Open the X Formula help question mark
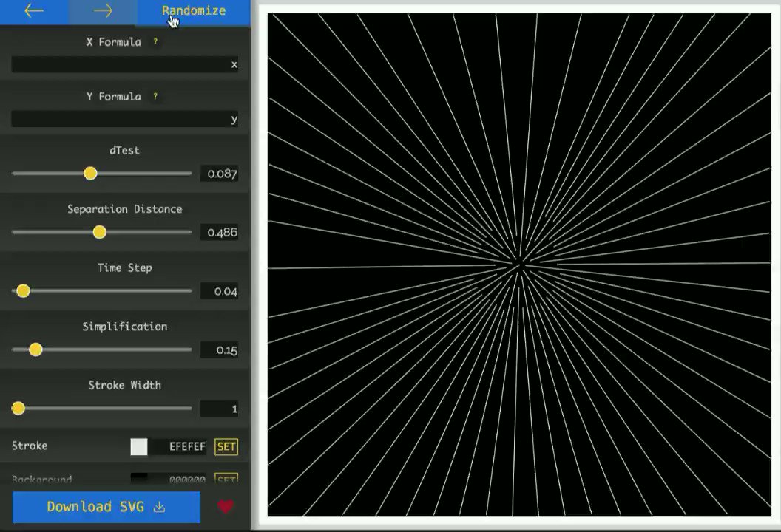The height and width of the screenshot is (532, 781). (155, 42)
